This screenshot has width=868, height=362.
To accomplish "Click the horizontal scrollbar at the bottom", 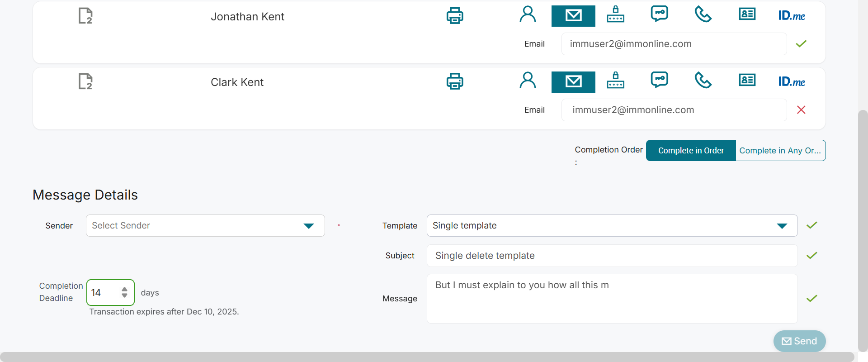I will [x=427, y=357].
